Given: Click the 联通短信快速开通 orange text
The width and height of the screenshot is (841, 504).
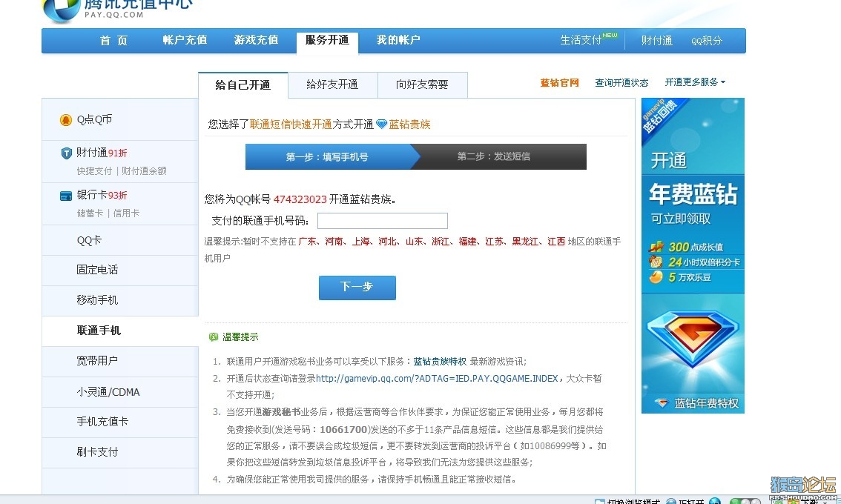Looking at the screenshot, I should pyautogui.click(x=291, y=125).
